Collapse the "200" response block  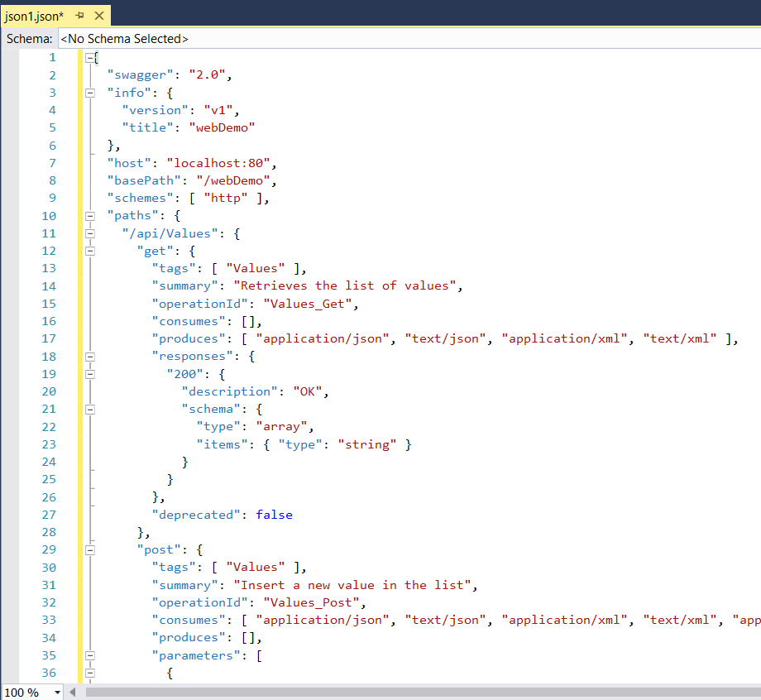click(90, 374)
